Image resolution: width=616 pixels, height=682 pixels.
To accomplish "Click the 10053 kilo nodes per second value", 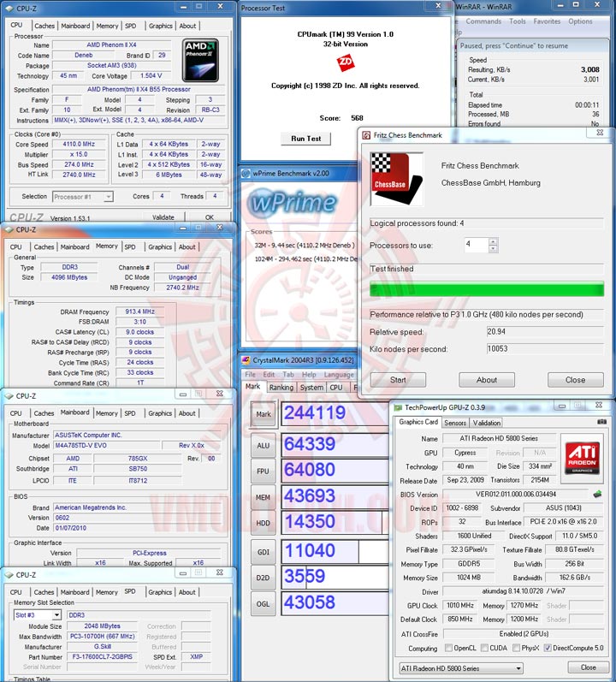I will coord(545,349).
